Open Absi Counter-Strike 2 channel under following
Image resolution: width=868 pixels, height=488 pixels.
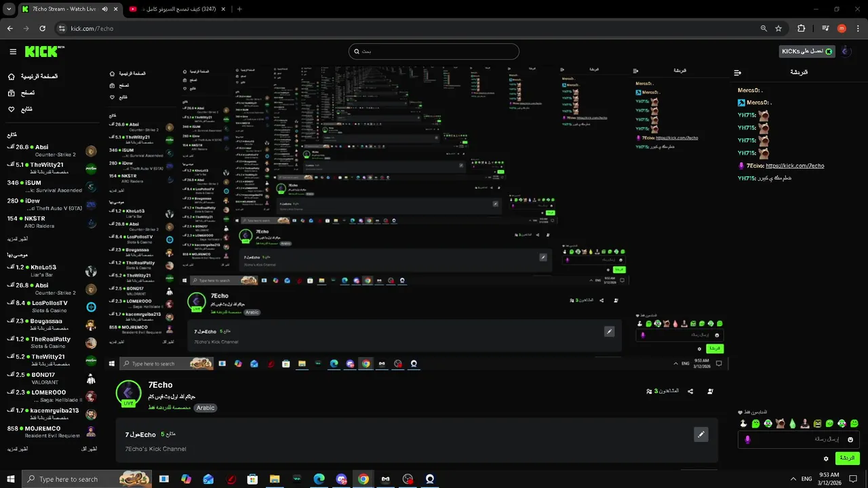coord(52,150)
